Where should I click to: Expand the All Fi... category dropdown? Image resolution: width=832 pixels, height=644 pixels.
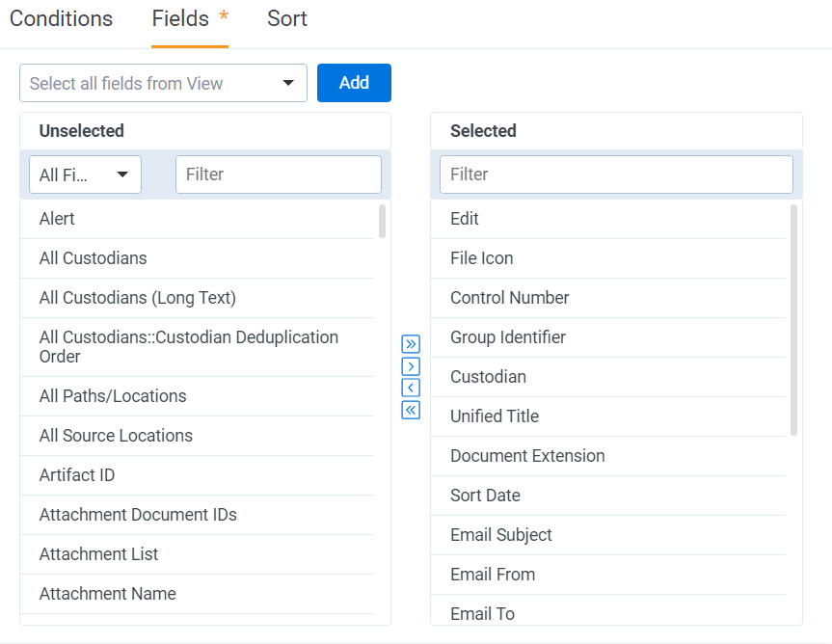(85, 174)
